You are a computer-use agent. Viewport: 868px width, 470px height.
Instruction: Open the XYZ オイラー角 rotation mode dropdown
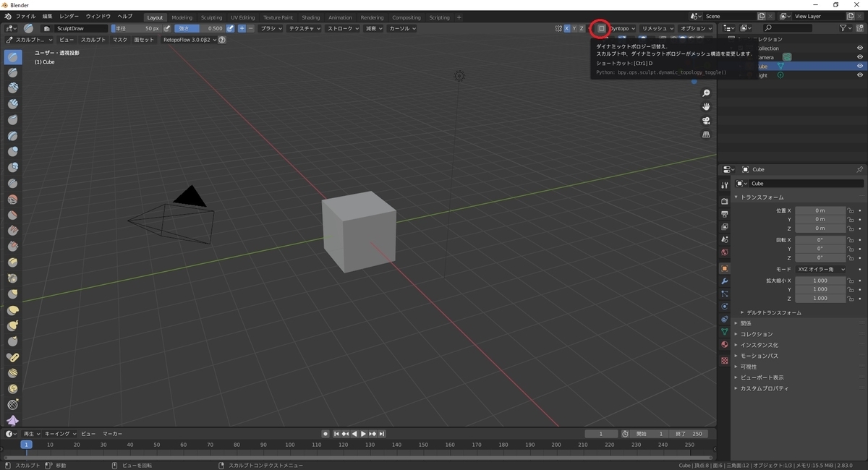coord(821,269)
